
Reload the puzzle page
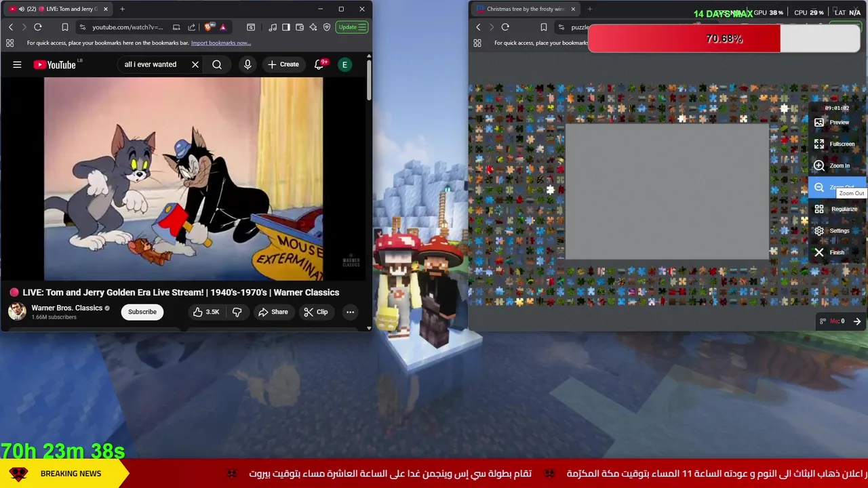tap(505, 27)
